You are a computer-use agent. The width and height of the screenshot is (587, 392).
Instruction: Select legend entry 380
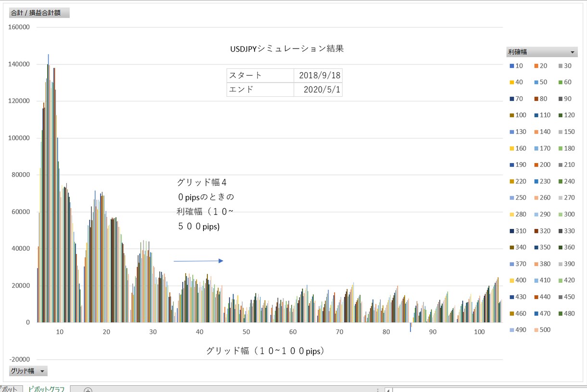pyautogui.click(x=542, y=264)
